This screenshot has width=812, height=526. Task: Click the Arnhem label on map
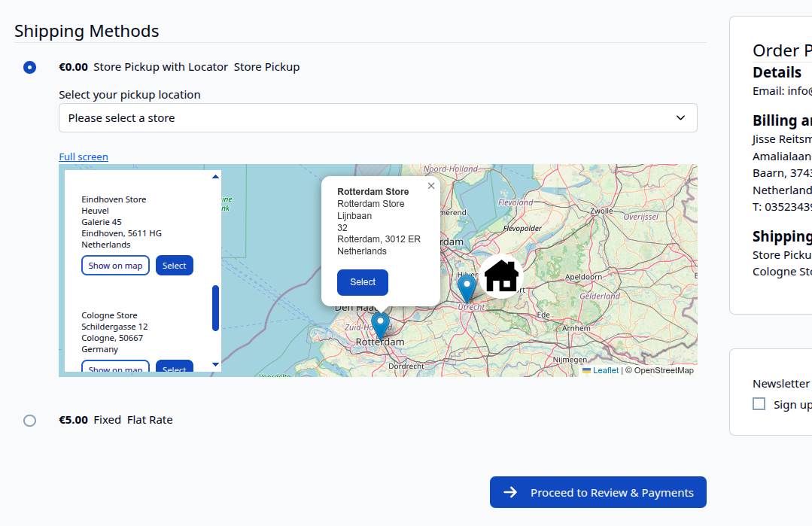[x=576, y=328]
